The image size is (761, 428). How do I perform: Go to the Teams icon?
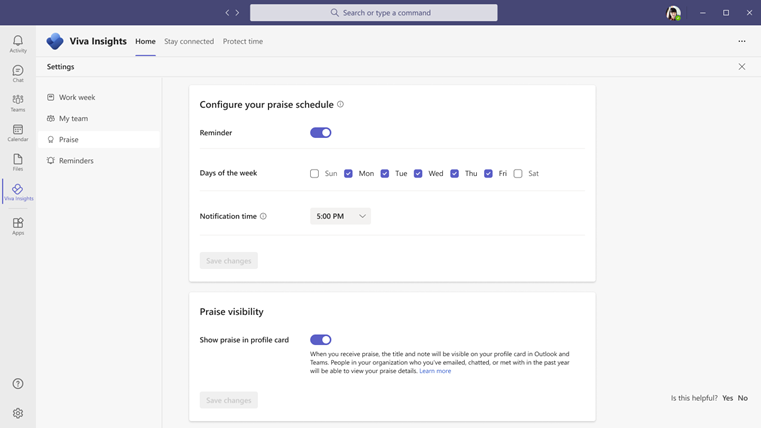point(18,103)
